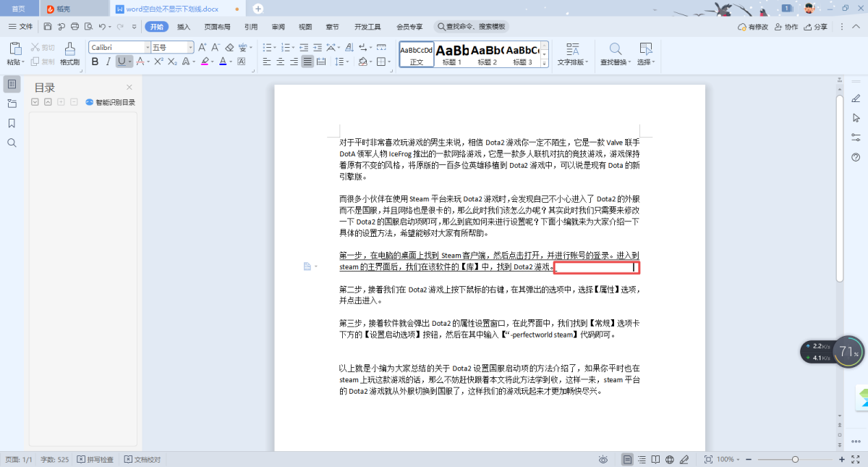
Task: Click the clear formatting eraser icon
Action: (x=229, y=47)
